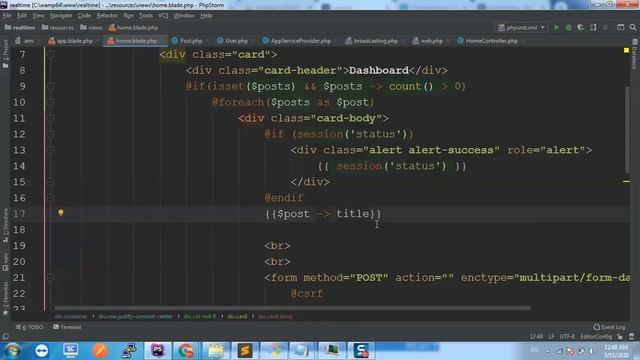Click div.card in the editor breadcrumb bar

[x=237, y=316]
